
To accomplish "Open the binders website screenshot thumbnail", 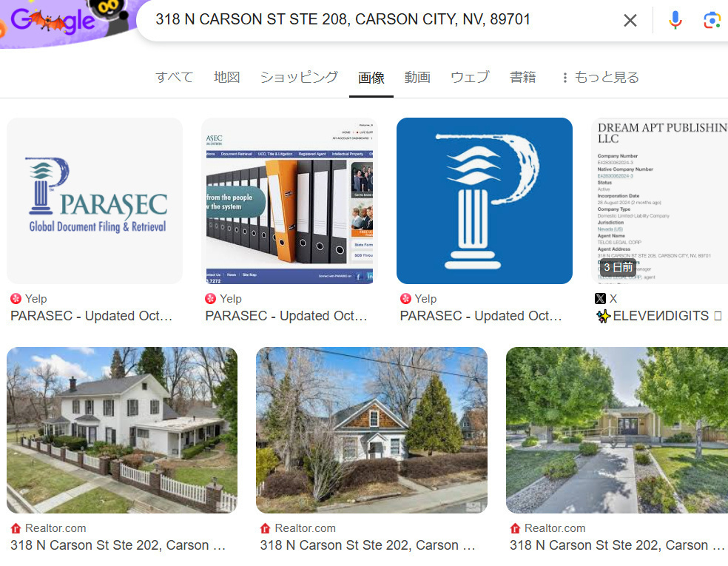I will [289, 201].
